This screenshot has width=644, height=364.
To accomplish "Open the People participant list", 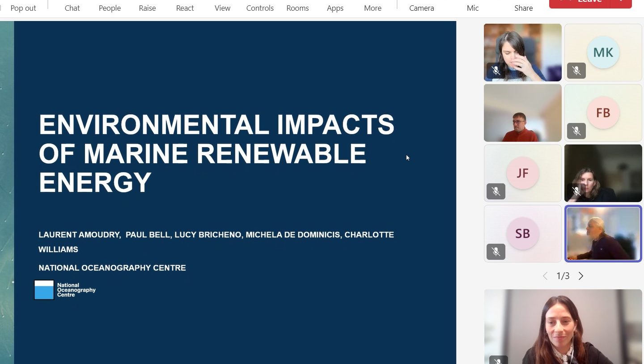I will [110, 8].
